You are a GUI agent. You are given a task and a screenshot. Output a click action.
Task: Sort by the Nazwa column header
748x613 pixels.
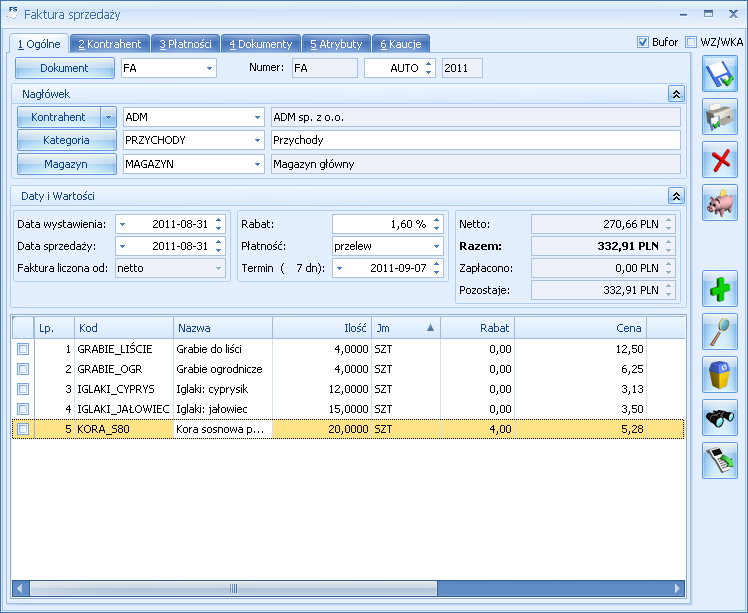pyautogui.click(x=223, y=328)
